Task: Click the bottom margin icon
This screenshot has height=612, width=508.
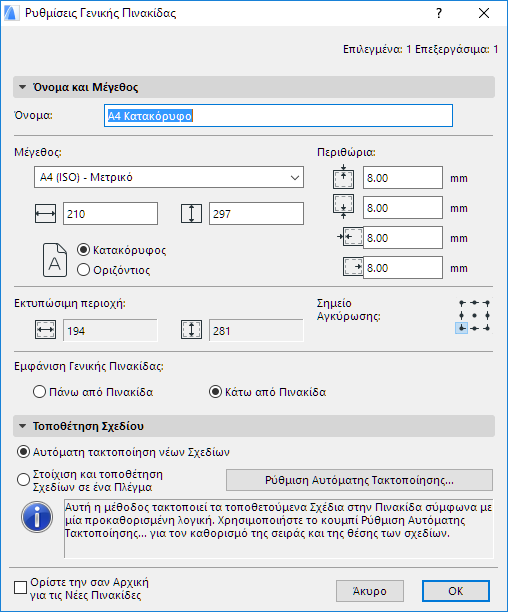Action: click(343, 206)
